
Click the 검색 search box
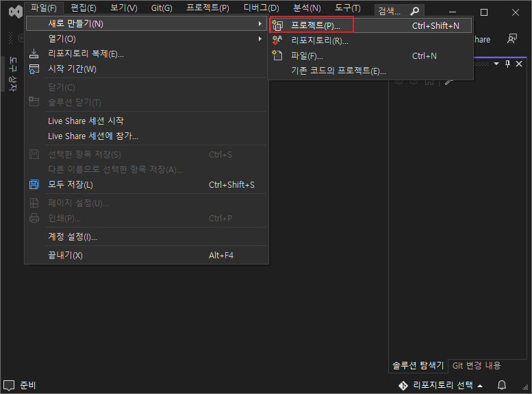click(399, 11)
